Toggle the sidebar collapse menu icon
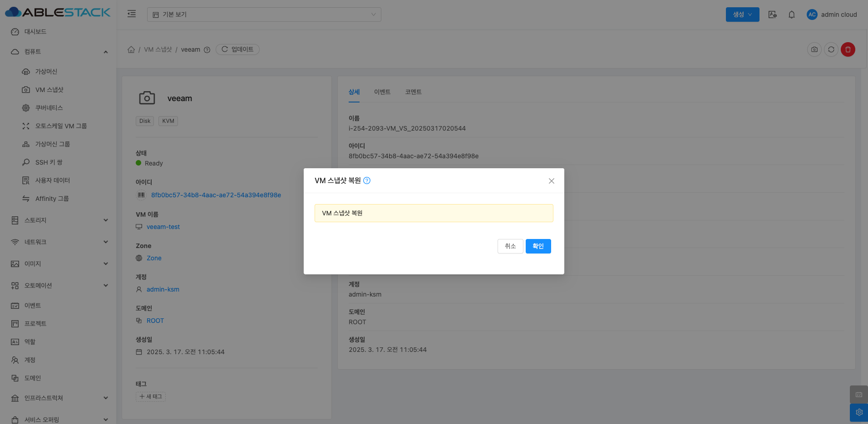The image size is (868, 424). point(132,14)
